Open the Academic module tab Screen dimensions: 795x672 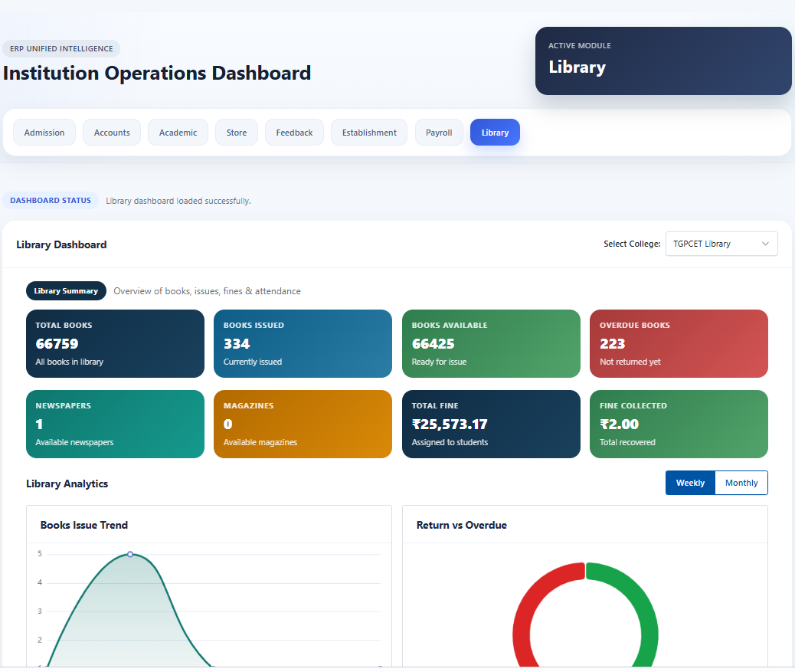178,133
